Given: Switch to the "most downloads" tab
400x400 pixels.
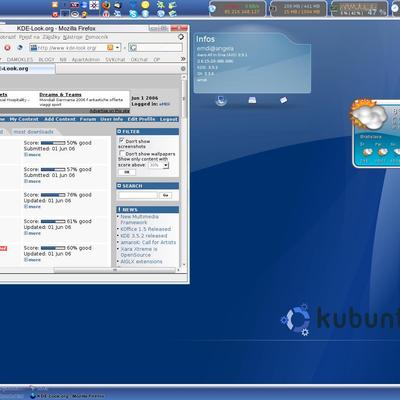Looking at the screenshot, I should [33, 132].
